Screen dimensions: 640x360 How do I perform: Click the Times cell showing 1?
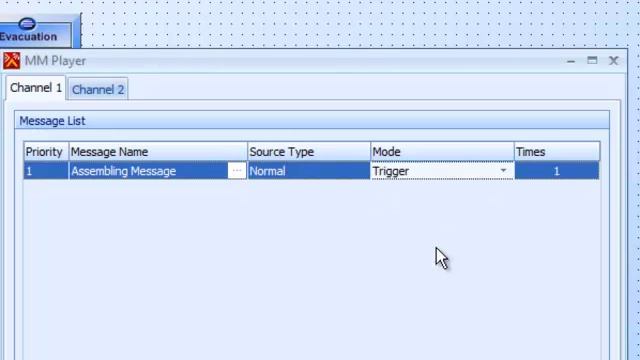(x=557, y=171)
